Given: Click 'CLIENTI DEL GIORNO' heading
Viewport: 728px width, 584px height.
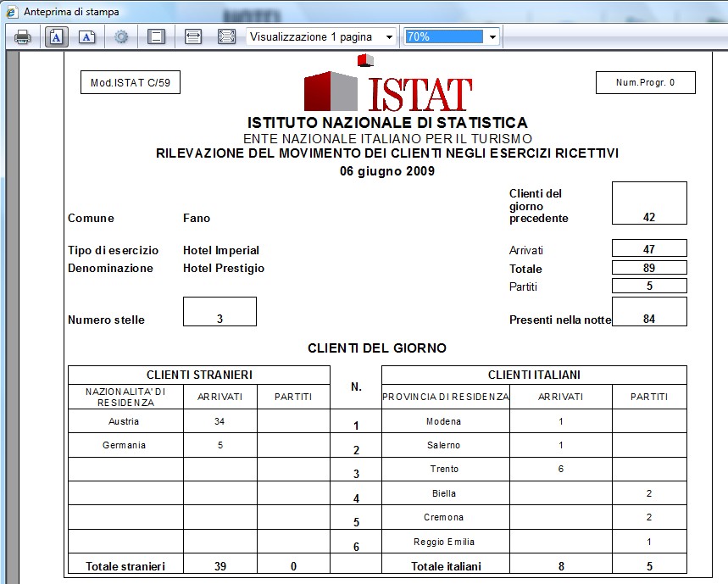Looking at the screenshot, I should tap(377, 348).
